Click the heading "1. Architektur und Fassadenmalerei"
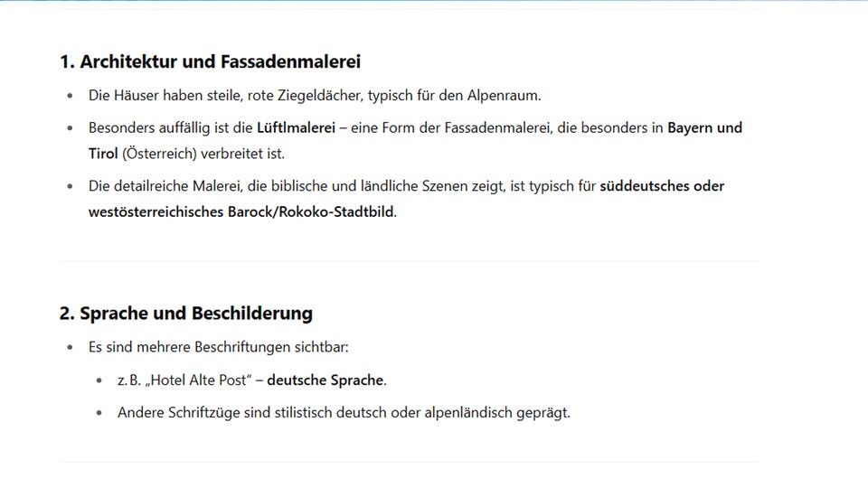 coord(210,62)
